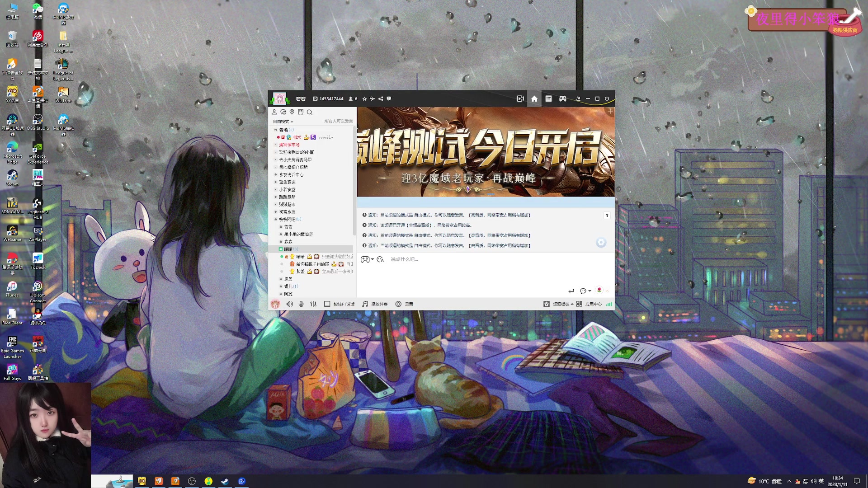Screen dimensions: 868x488
Task: Select the 琳琳超市 channel
Action: [287, 205]
